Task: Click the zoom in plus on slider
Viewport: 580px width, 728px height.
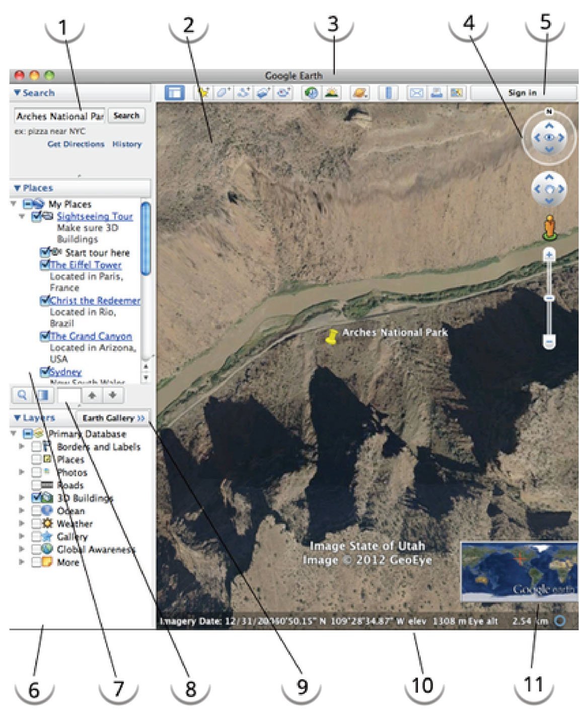Action: 549,255
